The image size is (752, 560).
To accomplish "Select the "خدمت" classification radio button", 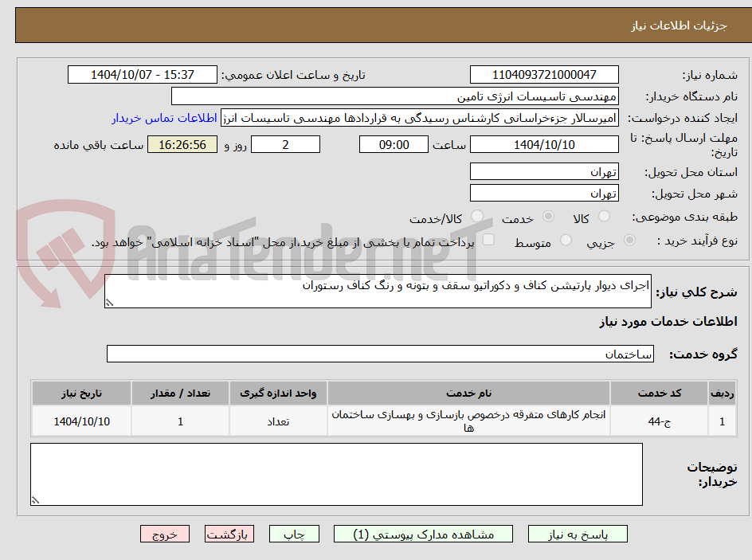I will click(x=548, y=215).
